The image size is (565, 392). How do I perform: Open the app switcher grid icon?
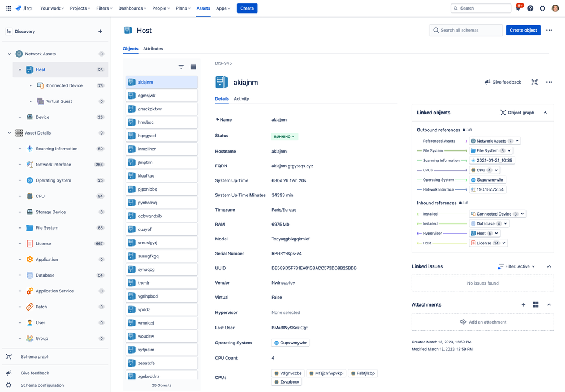[x=8, y=8]
